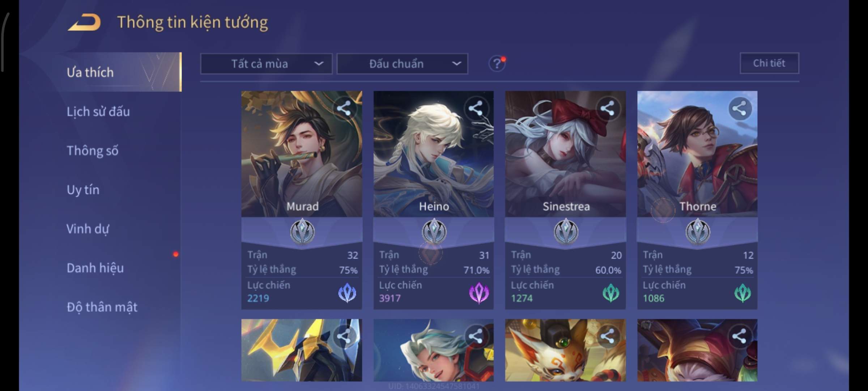The image size is (868, 391).
Task: Open the fox hero thumbnail in bottom row
Action: tap(565, 350)
